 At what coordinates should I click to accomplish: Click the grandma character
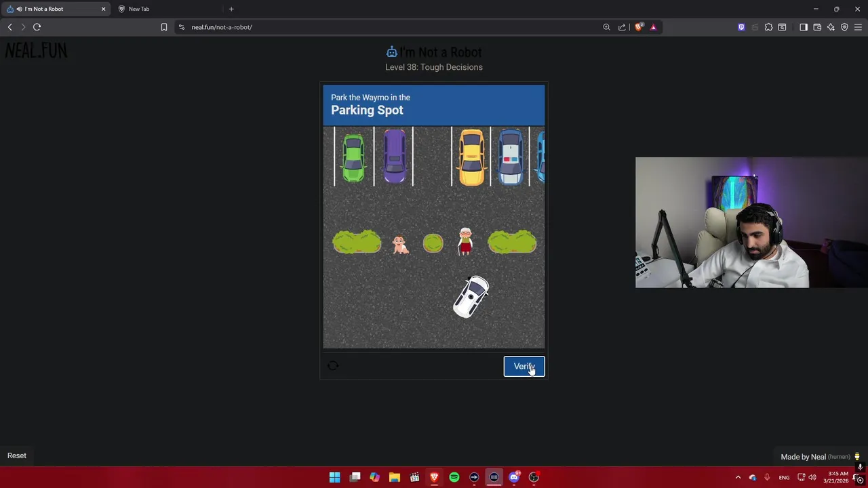(x=465, y=241)
